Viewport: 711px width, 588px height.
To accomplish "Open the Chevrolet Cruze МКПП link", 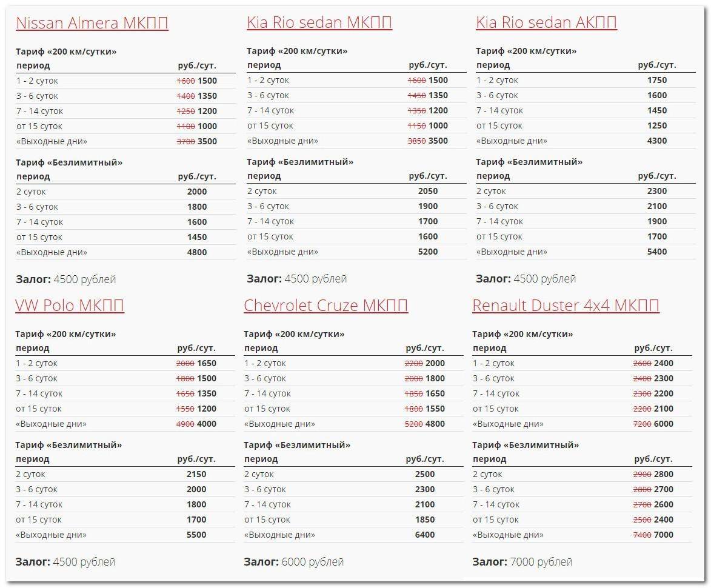I will click(x=325, y=306).
